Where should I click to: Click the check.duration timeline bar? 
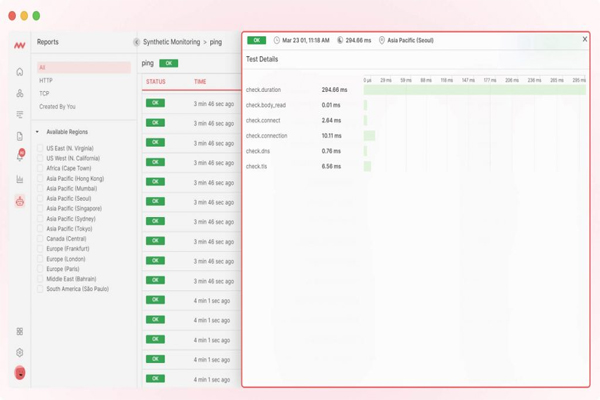point(474,90)
